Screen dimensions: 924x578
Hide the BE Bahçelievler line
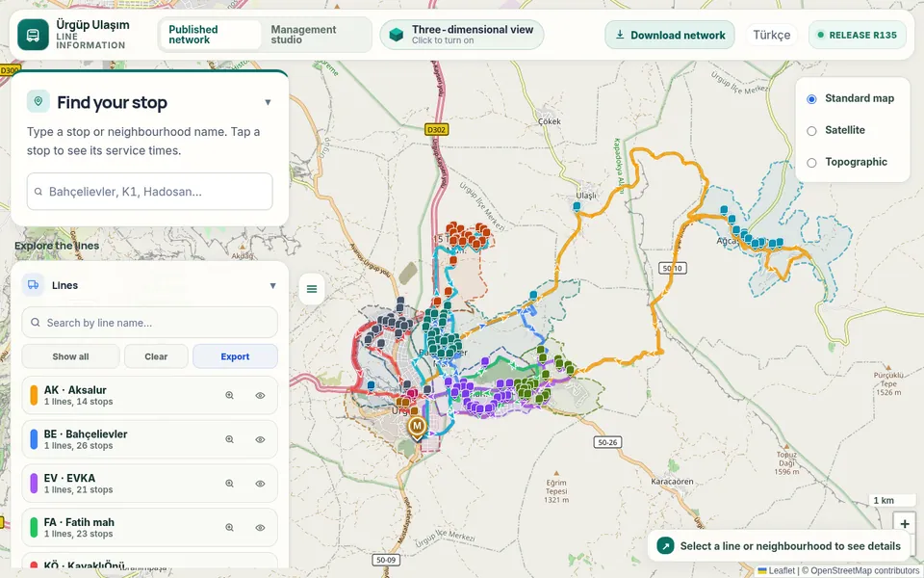point(260,439)
